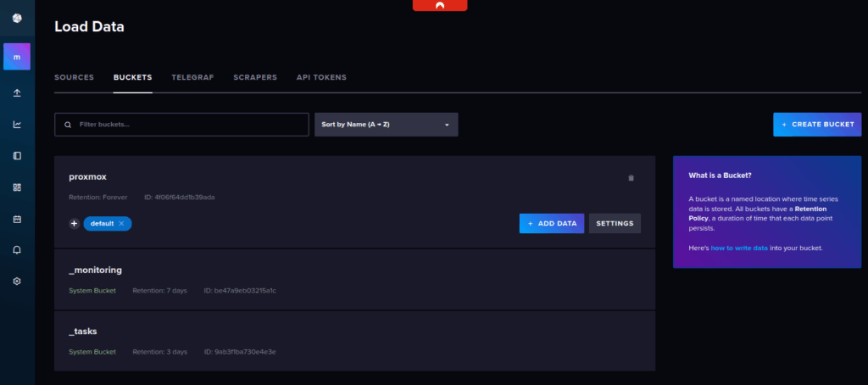Open Data Explorer graph icon

[x=17, y=125]
